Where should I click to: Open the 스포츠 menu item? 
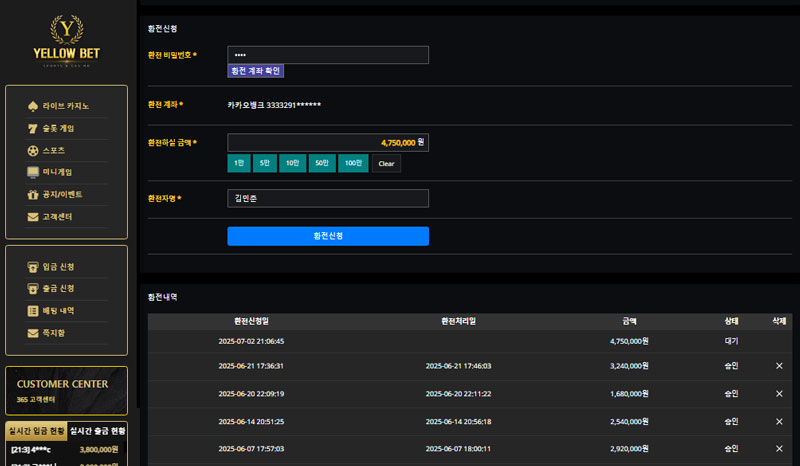pos(54,151)
